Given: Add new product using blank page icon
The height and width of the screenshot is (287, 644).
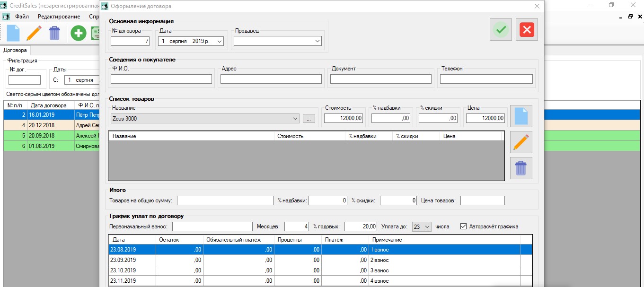Looking at the screenshot, I should point(521,116).
